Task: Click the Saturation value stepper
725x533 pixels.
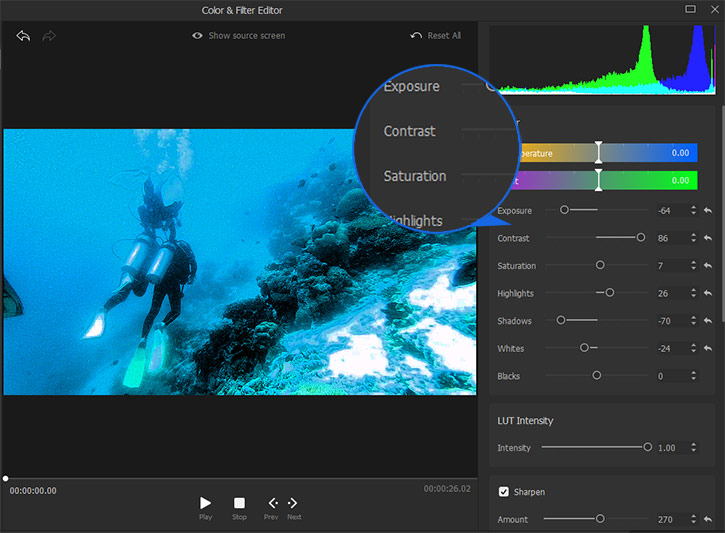Action: (x=693, y=266)
